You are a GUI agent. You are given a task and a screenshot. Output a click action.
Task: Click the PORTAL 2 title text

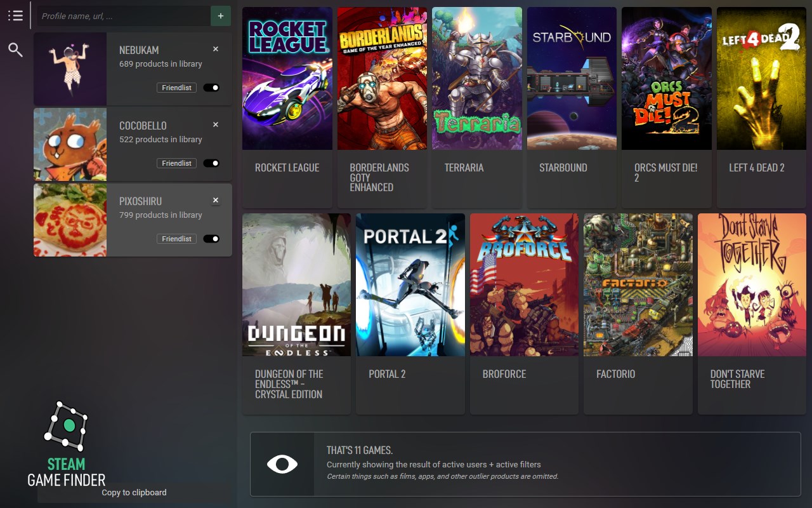coord(387,374)
